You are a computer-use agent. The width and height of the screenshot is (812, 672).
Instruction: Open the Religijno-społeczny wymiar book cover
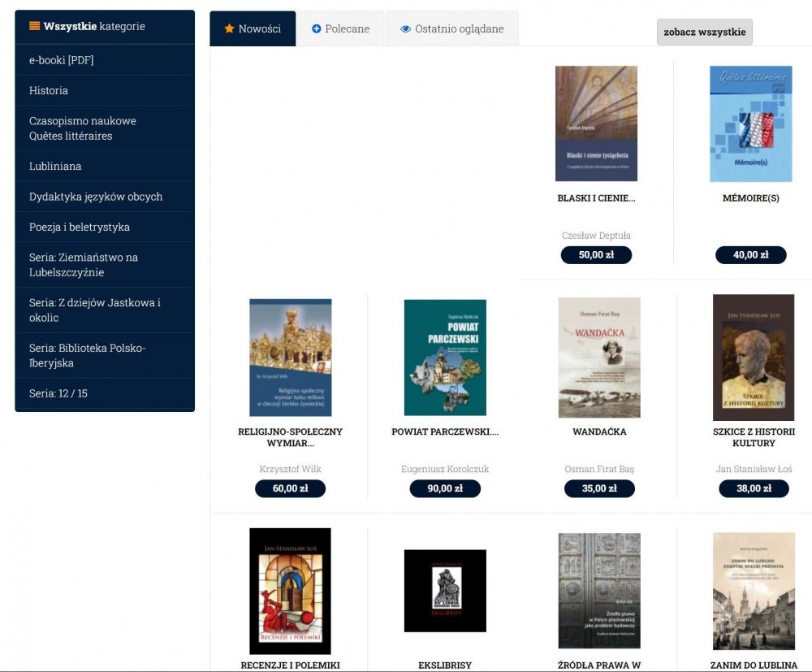[x=291, y=358]
